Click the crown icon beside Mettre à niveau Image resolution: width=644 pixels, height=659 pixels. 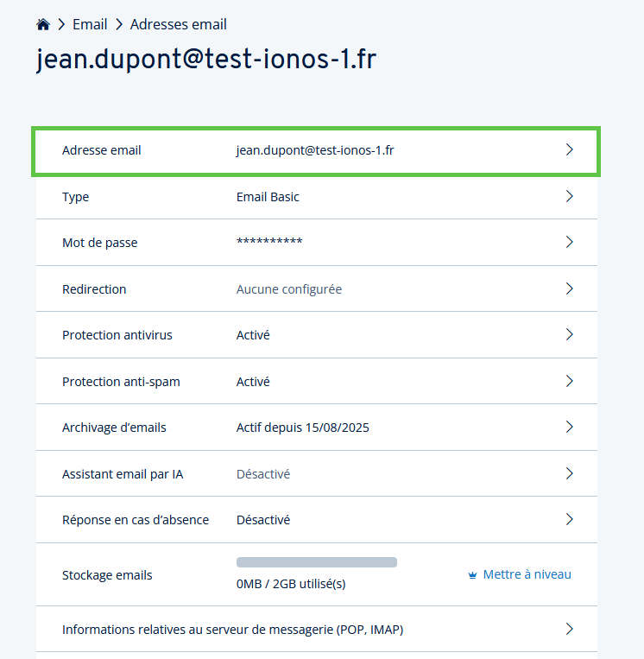coord(472,575)
